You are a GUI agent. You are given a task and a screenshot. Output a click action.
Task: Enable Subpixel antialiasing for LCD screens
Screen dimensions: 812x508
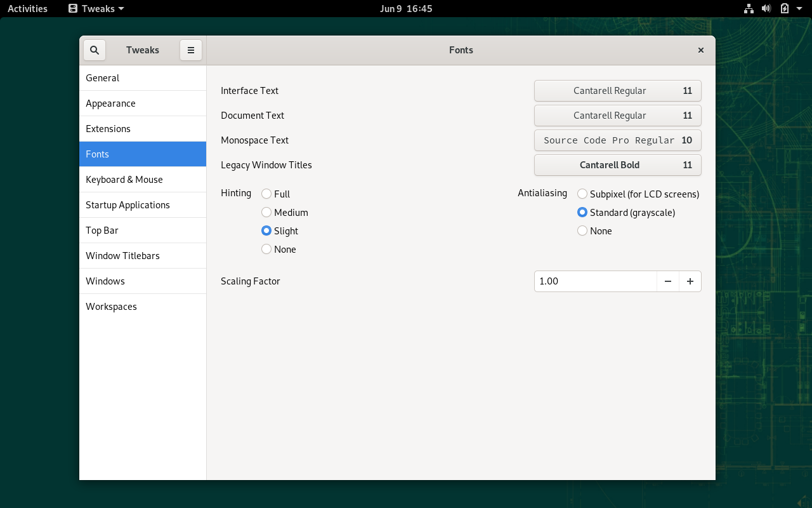point(582,194)
